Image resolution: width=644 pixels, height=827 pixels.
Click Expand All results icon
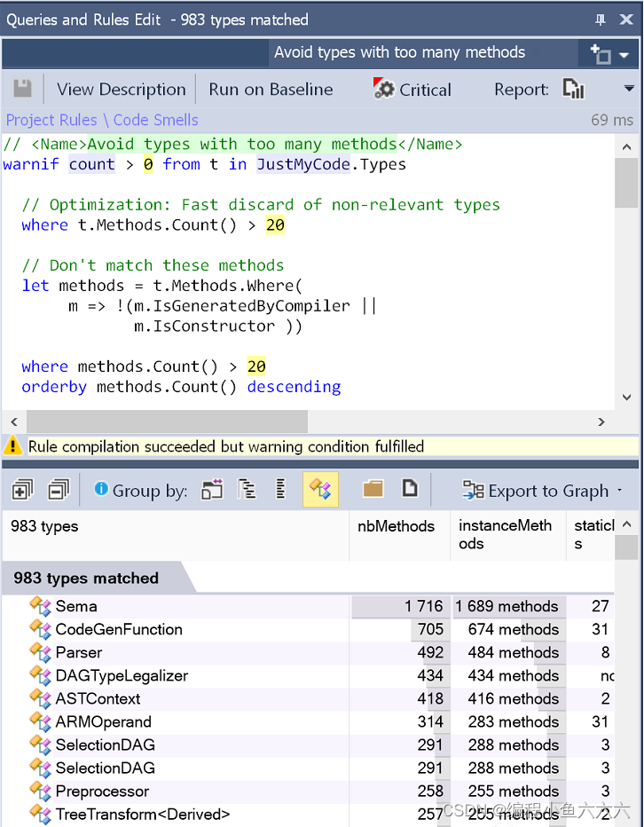22,491
